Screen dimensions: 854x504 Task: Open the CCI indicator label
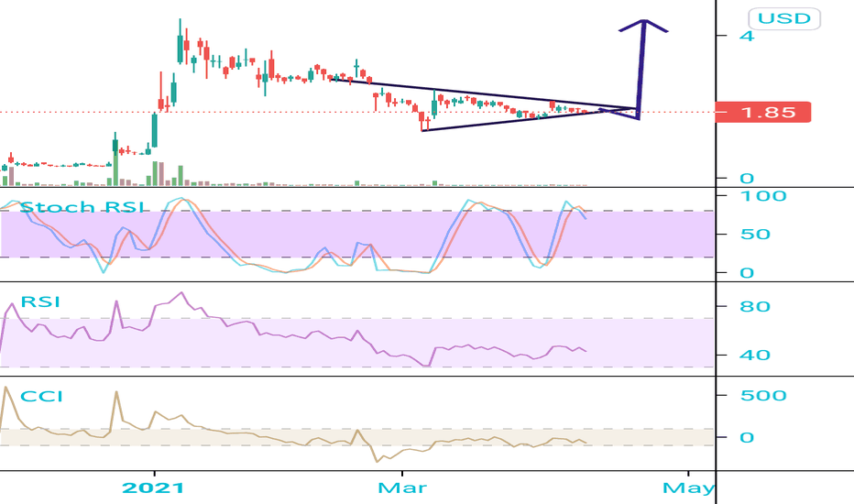[x=41, y=396]
